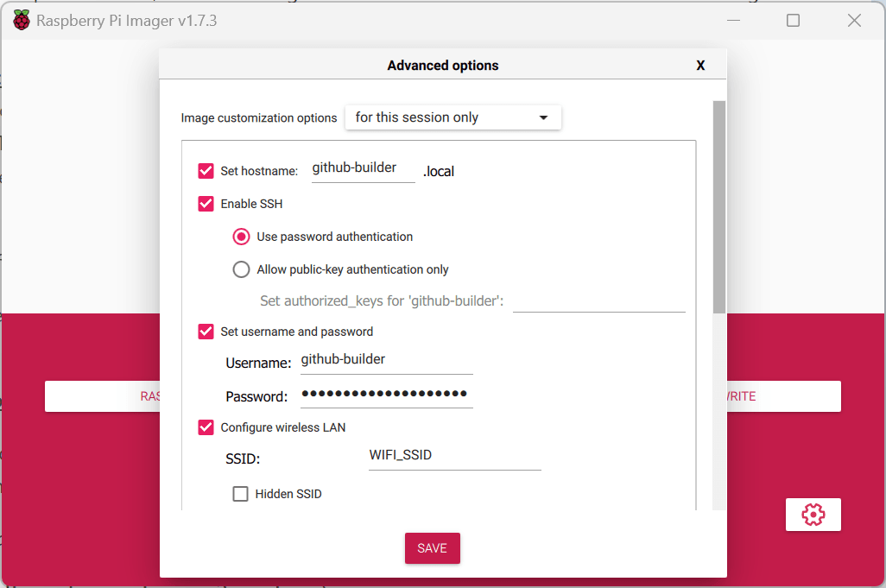Click the Raspberry Pi logo in titlebar
The height and width of the screenshot is (588, 886).
tap(21, 19)
